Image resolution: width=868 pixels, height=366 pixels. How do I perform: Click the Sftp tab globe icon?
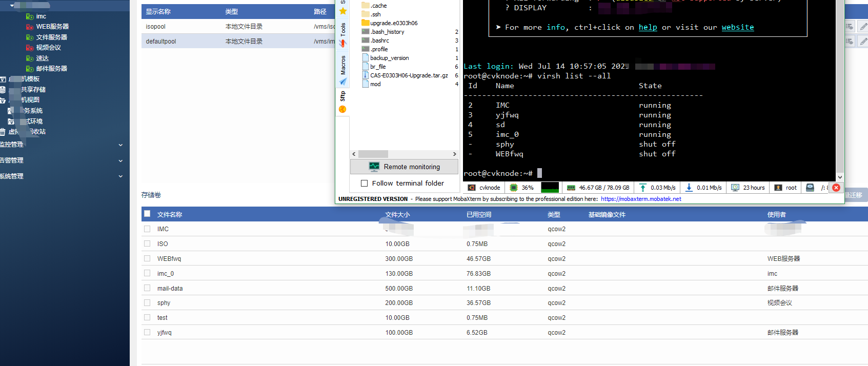[342, 109]
